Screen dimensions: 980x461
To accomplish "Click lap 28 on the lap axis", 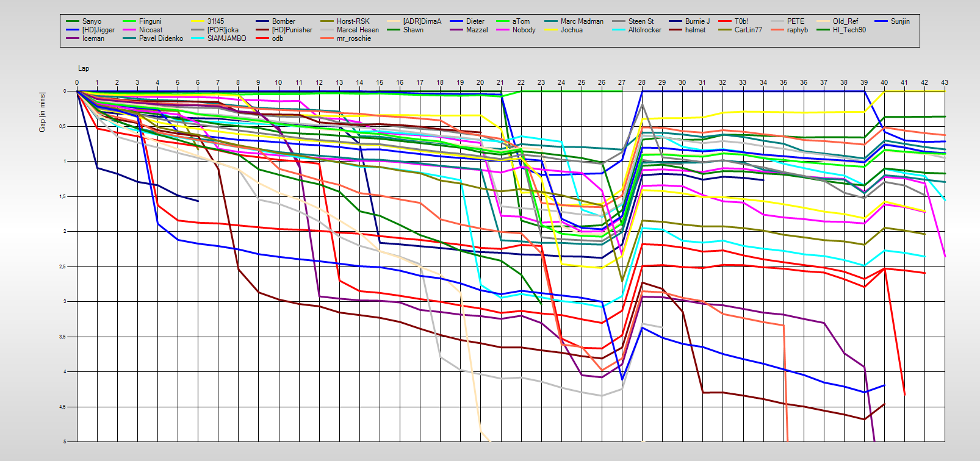I will coord(642,82).
